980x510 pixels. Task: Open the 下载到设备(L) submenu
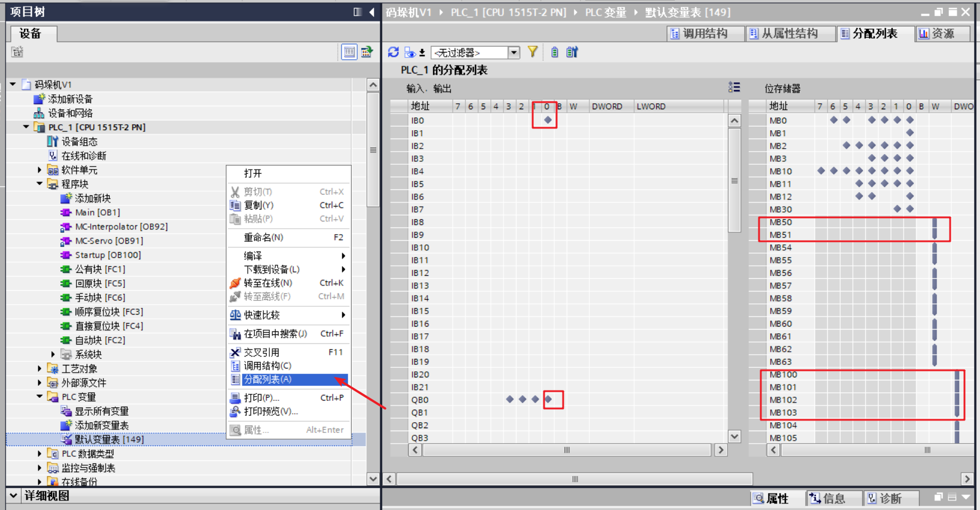pyautogui.click(x=288, y=269)
